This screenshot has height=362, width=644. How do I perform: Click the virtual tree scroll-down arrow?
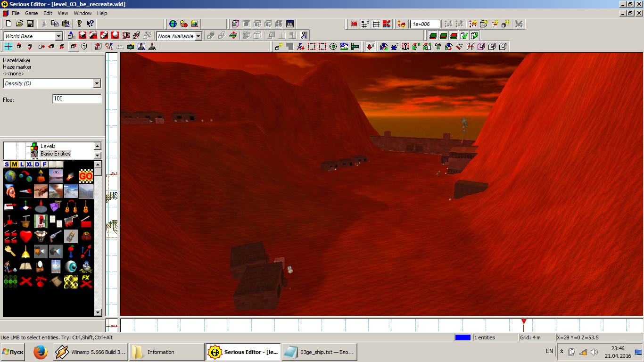coord(98,155)
